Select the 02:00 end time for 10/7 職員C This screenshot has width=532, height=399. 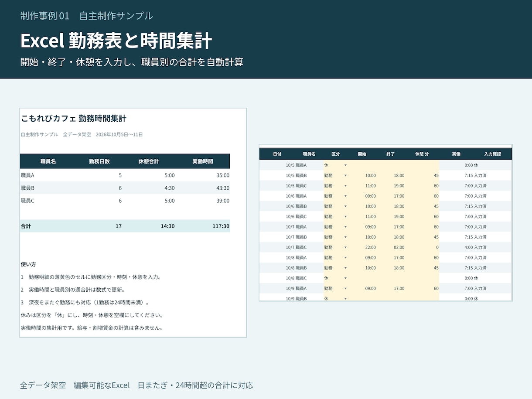pyautogui.click(x=399, y=247)
